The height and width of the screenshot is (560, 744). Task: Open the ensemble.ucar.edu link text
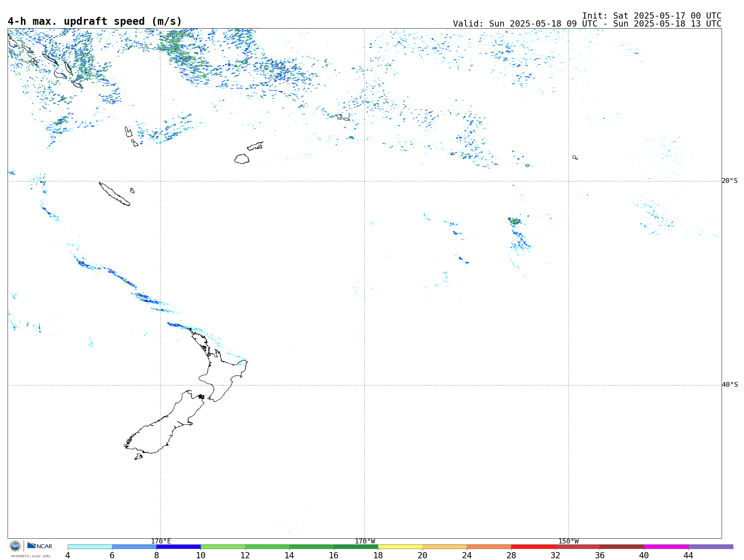pos(30,556)
